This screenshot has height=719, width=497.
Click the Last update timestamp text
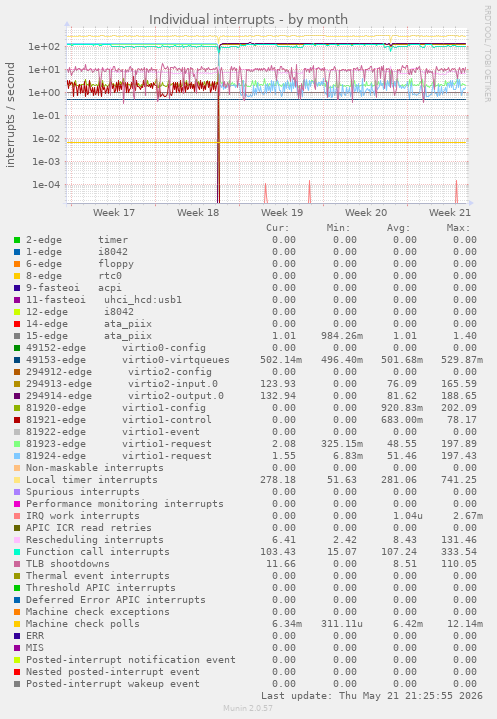(x=372, y=696)
